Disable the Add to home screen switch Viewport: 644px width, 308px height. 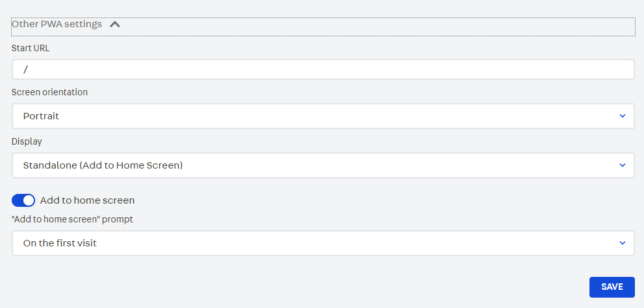pos(23,200)
